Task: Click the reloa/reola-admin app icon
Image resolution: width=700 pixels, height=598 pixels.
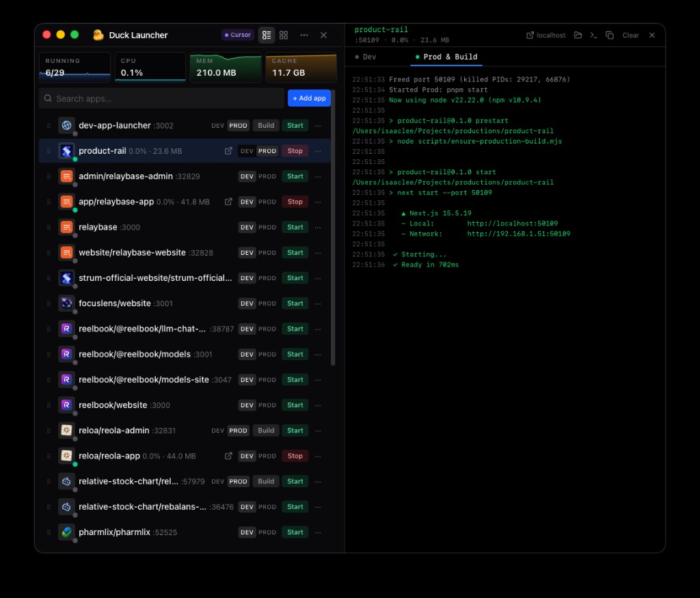Action: 66,430
